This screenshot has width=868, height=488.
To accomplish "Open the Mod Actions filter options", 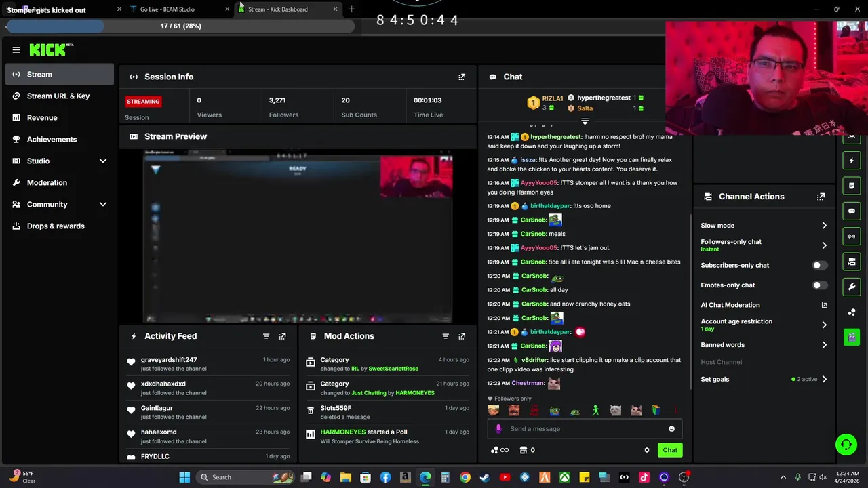I will click(x=446, y=336).
